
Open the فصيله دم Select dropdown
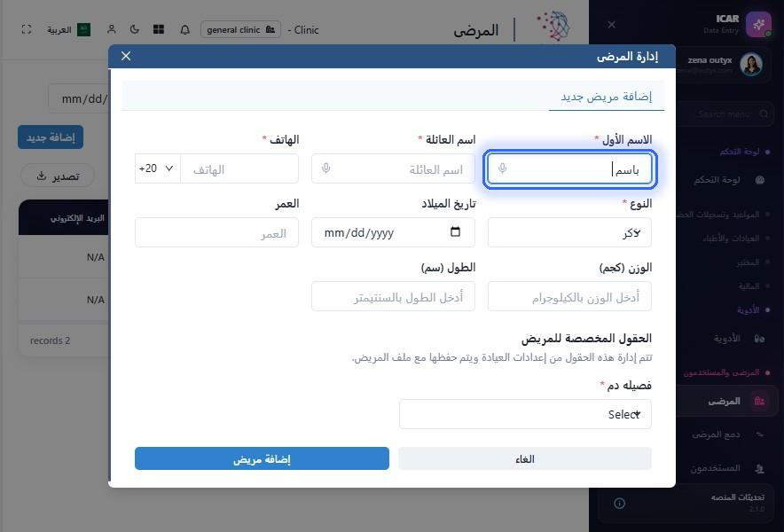point(525,414)
